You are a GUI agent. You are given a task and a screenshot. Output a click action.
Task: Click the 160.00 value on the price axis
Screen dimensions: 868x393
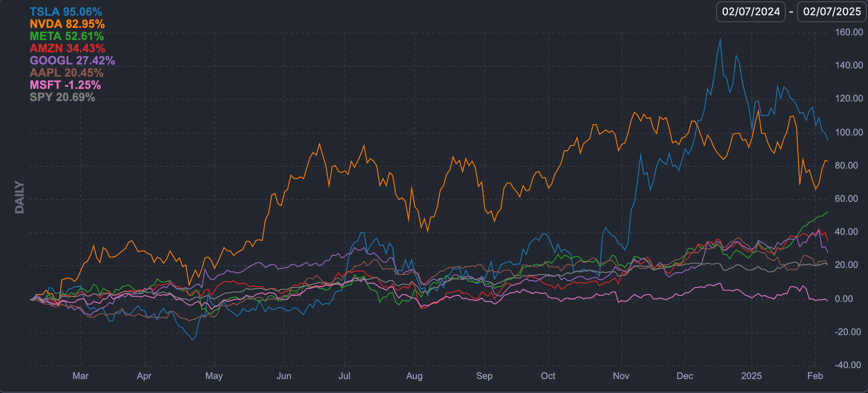pyautogui.click(x=849, y=32)
